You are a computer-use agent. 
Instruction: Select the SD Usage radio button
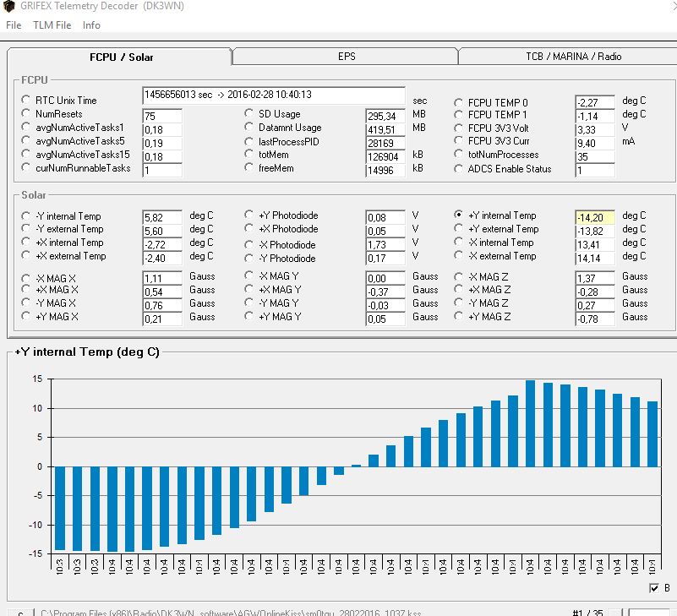[x=248, y=113]
